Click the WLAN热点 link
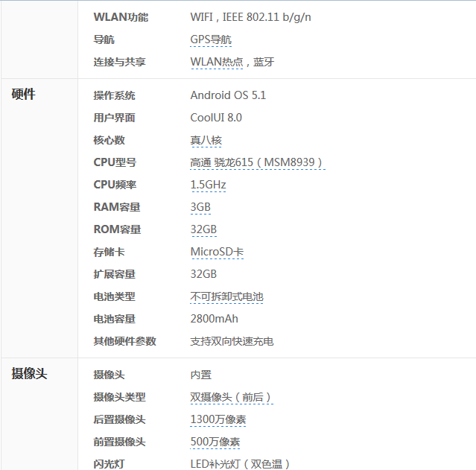476x470 pixels. pyautogui.click(x=217, y=63)
